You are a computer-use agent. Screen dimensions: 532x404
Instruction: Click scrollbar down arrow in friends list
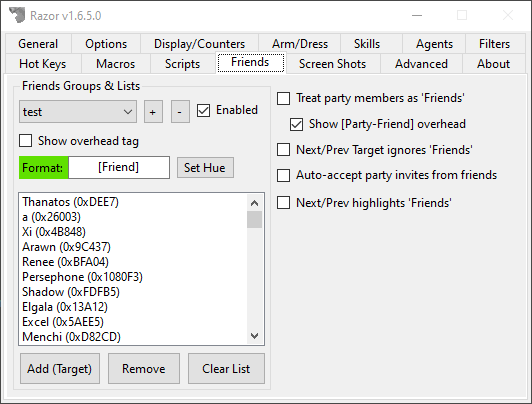click(254, 336)
